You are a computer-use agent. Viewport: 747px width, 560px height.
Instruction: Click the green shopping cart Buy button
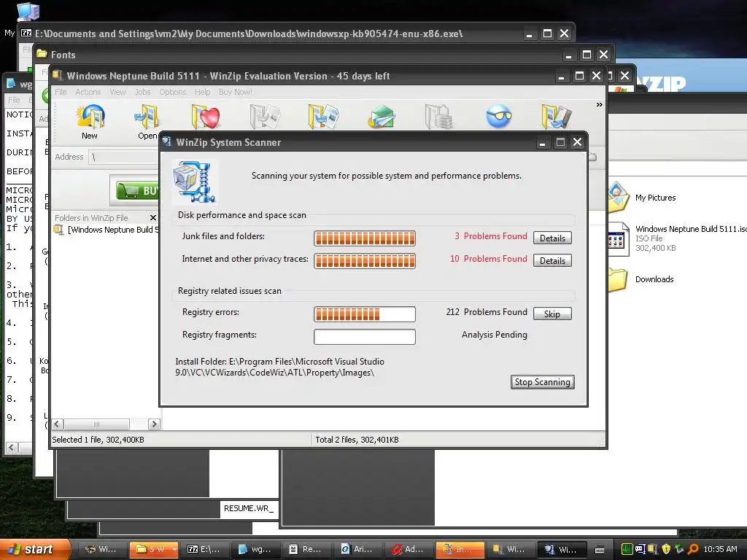[137, 190]
